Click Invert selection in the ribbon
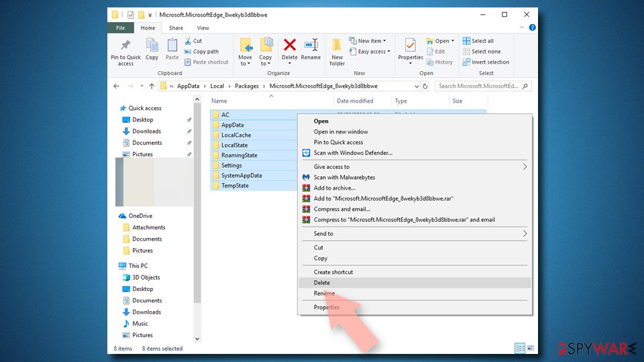644x362 pixels. click(x=486, y=62)
